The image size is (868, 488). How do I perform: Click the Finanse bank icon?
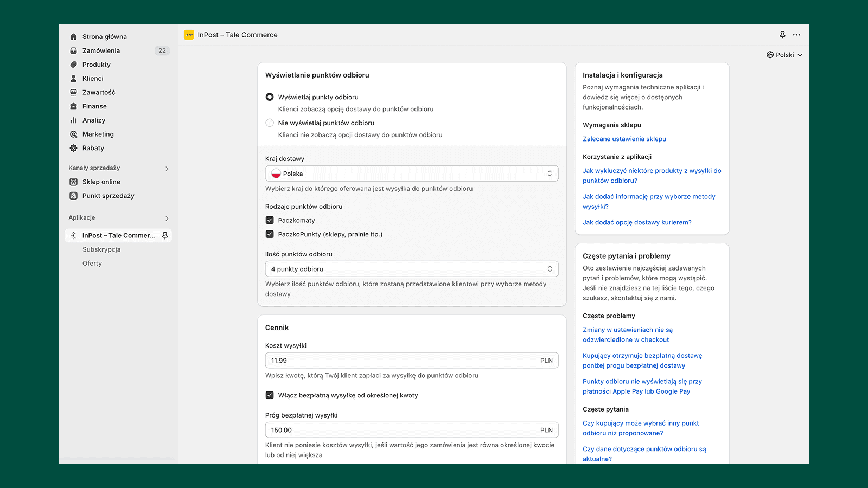click(x=74, y=106)
